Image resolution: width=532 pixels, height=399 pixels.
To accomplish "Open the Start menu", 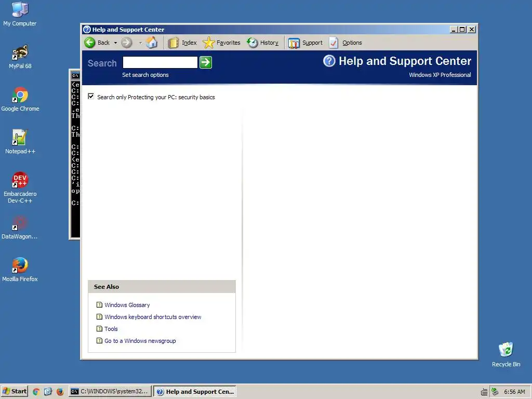I will pos(14,392).
